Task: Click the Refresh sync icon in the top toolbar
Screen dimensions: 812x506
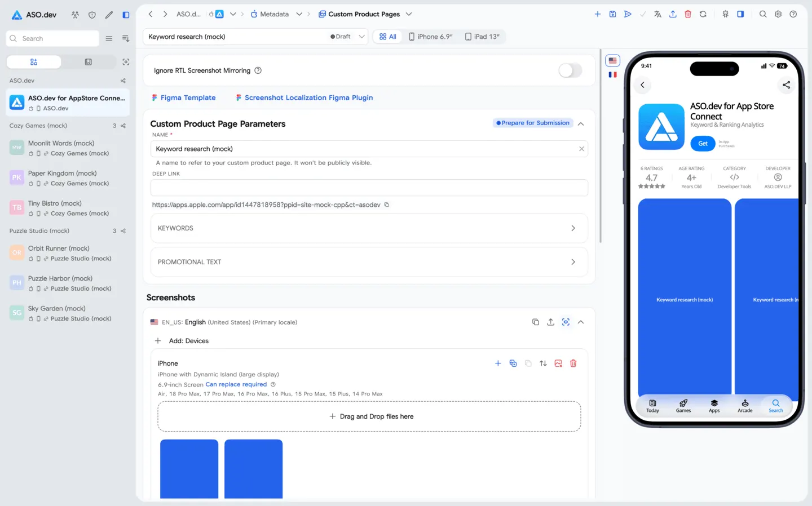Action: (x=703, y=14)
